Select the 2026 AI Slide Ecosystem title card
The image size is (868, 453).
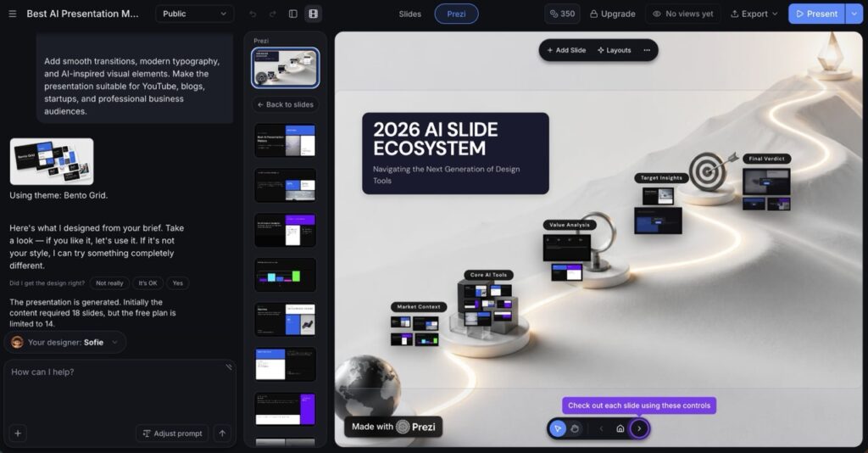pos(455,154)
